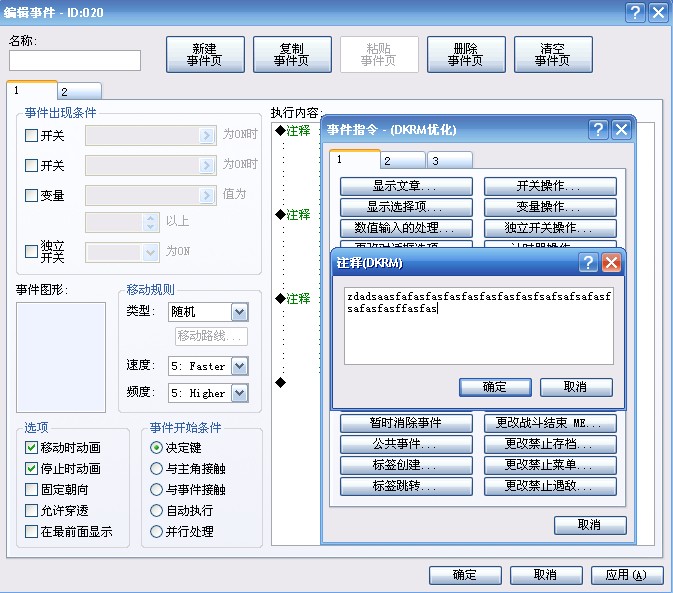Open the 变量 selector arrow
Image resolution: width=673 pixels, height=593 pixels.
tap(207, 195)
